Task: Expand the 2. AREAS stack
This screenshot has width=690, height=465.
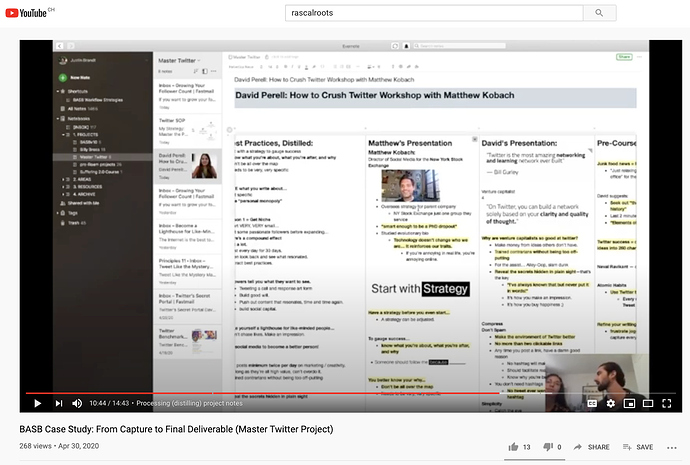Action: [x=63, y=179]
